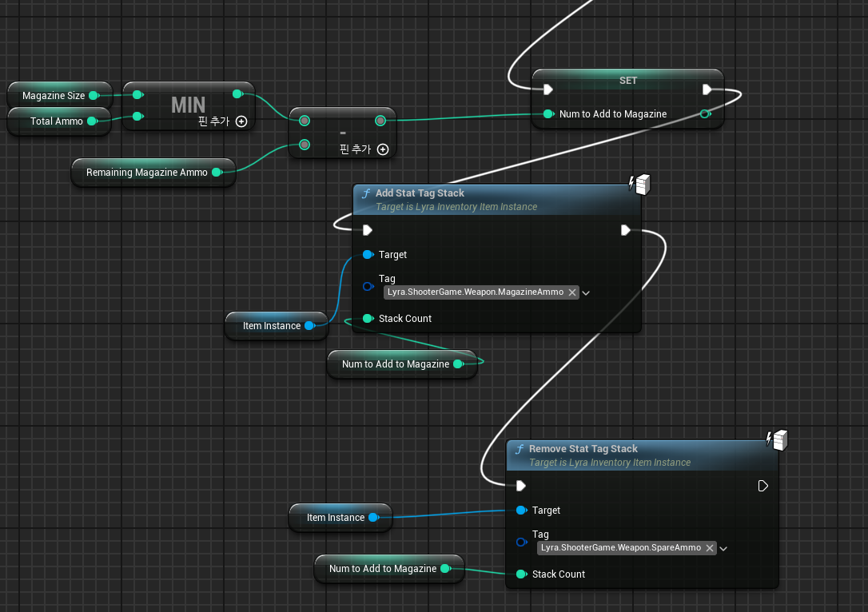Click the subtract node bottom input pin
Image resolution: width=868 pixels, height=612 pixels.
(x=305, y=145)
